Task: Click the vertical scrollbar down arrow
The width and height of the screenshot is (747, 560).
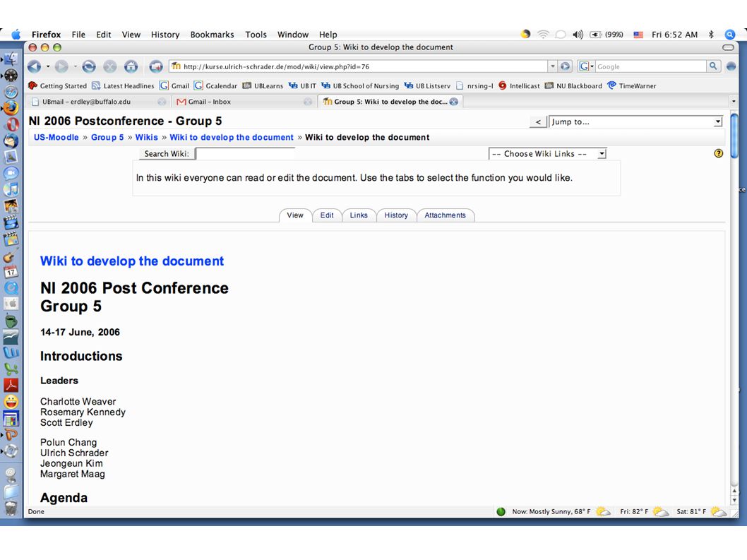Action: point(734,501)
